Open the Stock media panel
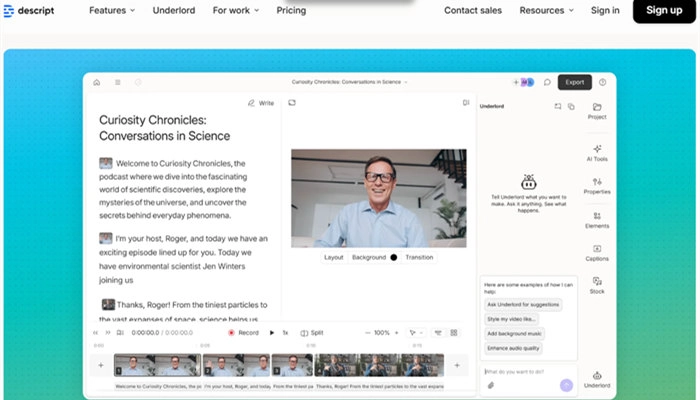The image size is (700, 400). pos(597,285)
